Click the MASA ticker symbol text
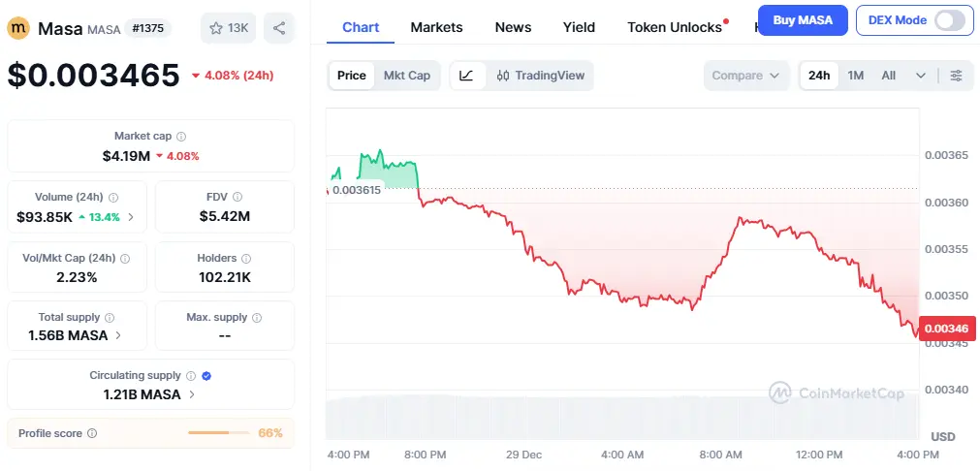Image resolution: width=980 pixels, height=471 pixels. click(104, 29)
